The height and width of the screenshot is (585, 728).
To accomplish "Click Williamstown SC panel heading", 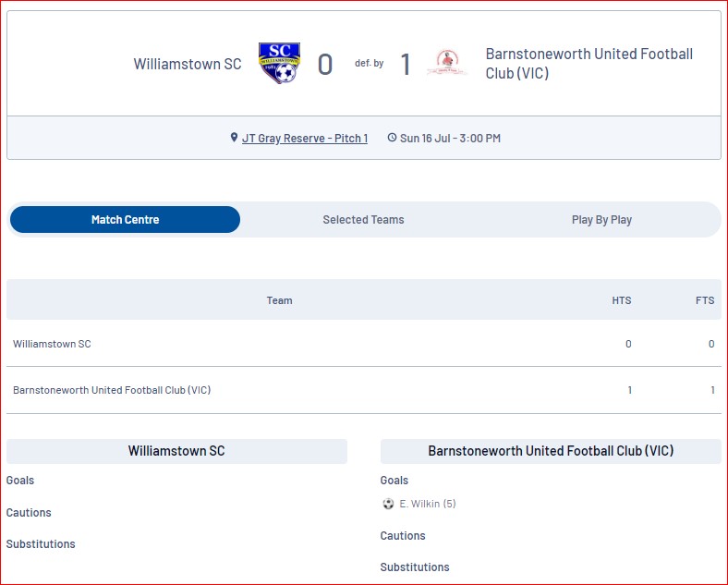I will click(x=176, y=451).
